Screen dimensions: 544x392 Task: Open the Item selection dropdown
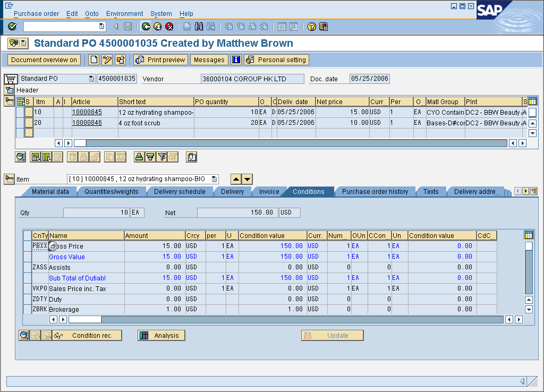[215, 179]
